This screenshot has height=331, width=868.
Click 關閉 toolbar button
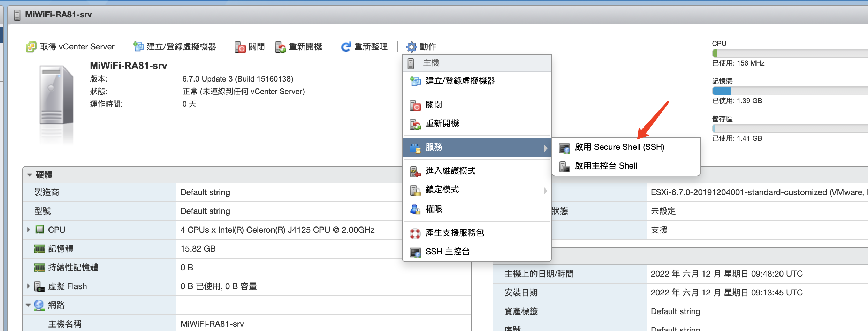(250, 47)
